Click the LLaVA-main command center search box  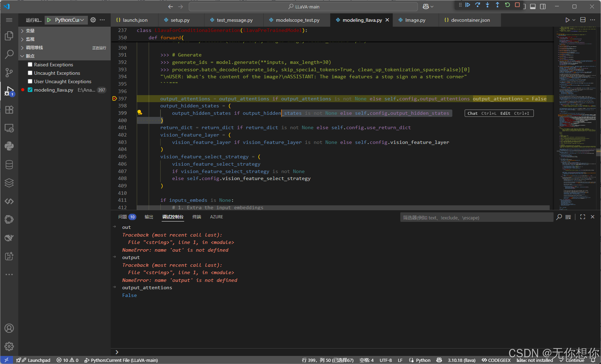303,7
